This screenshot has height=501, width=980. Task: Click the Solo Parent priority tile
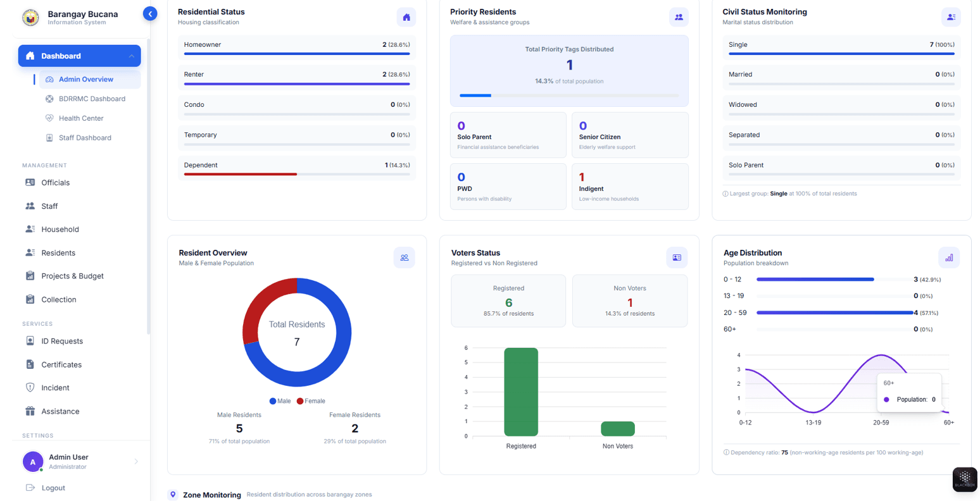(508, 135)
